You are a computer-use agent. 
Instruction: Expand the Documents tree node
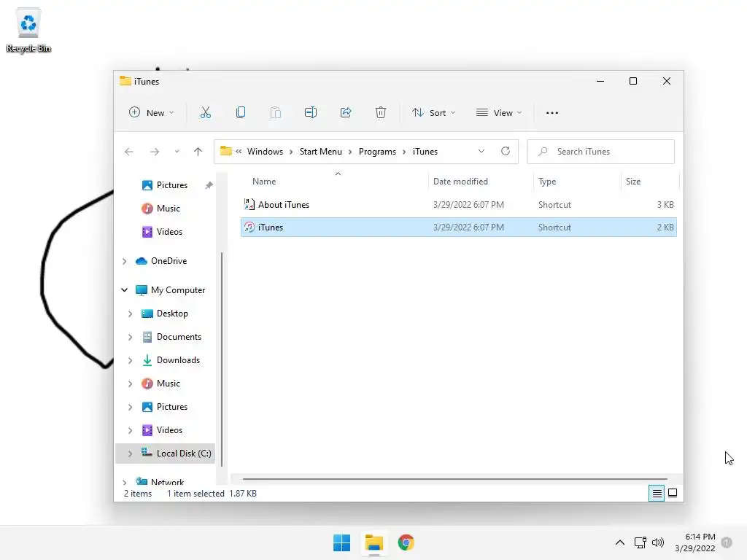(x=130, y=337)
